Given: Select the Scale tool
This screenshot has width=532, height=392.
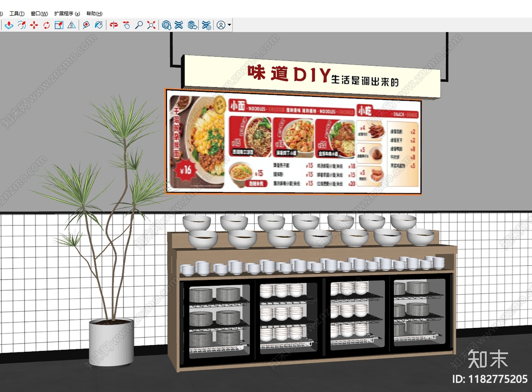Looking at the screenshot, I should point(59,25).
